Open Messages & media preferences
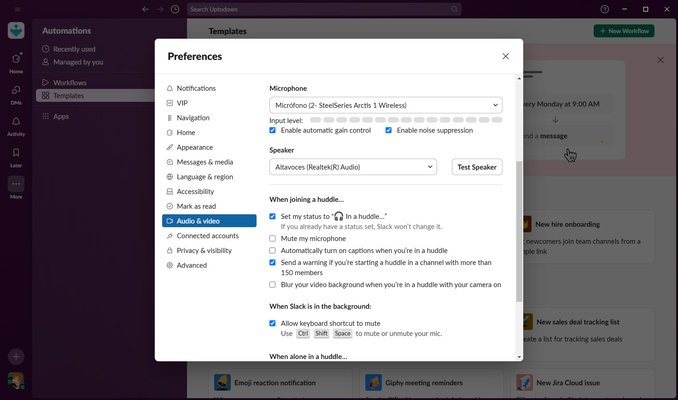 coord(209,162)
